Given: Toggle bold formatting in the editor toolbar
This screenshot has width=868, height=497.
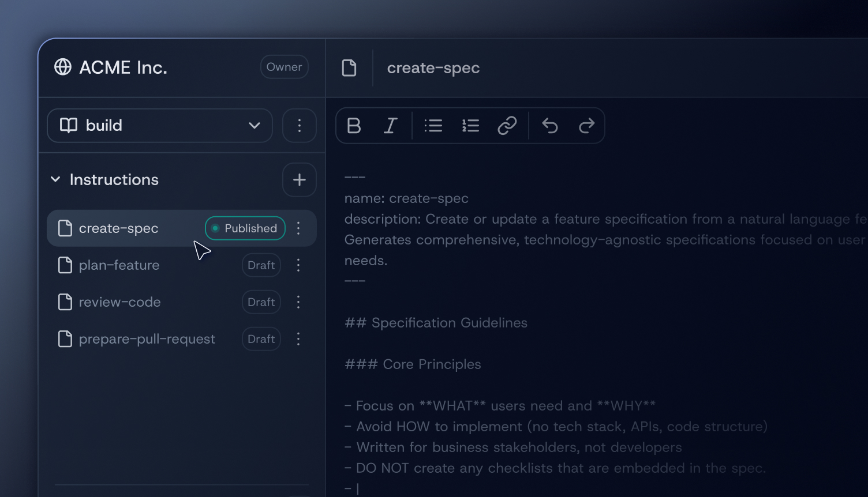Looking at the screenshot, I should pyautogui.click(x=354, y=125).
